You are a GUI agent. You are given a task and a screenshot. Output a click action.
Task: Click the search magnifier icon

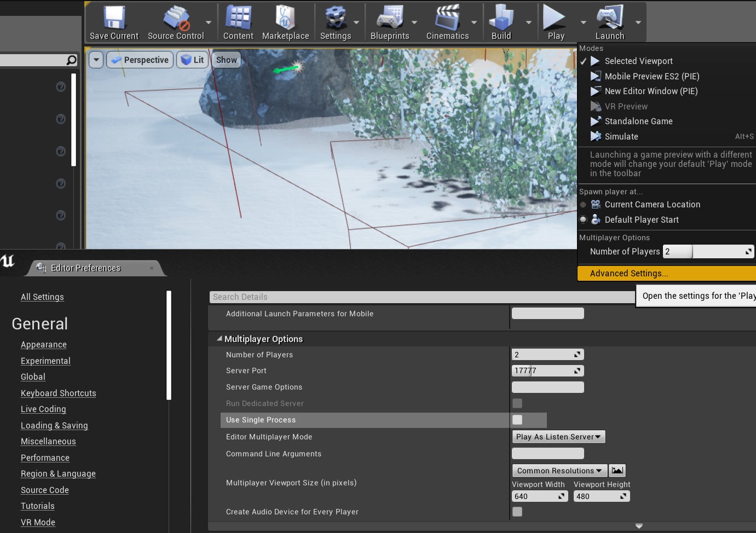(x=71, y=60)
